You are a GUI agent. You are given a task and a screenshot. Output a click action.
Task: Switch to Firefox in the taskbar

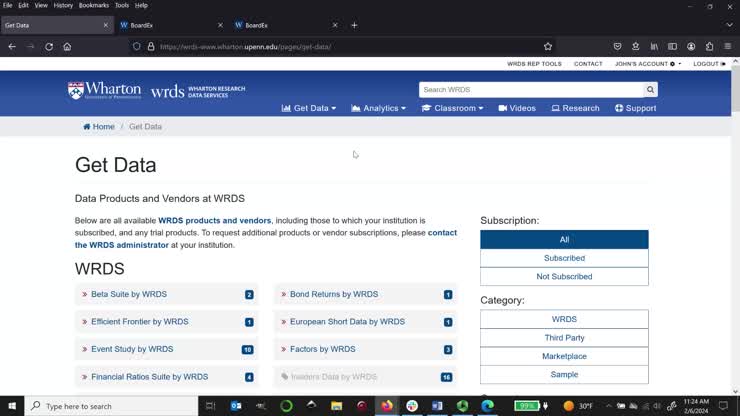[387, 406]
